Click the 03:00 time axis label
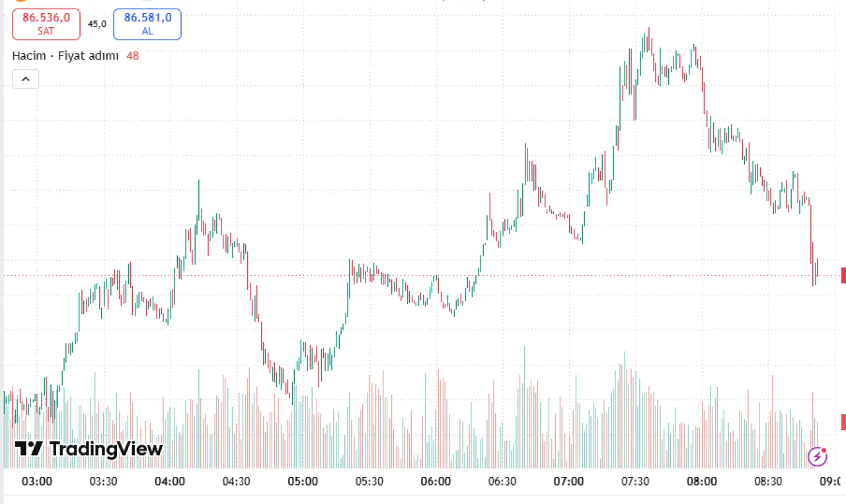Screen dimensions: 846x504 point(37,482)
